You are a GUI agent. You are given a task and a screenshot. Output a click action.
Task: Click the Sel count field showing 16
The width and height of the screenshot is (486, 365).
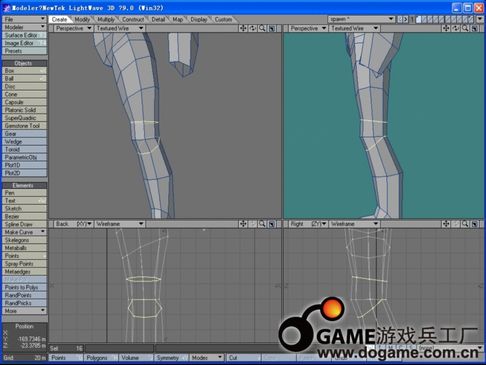click(66, 348)
